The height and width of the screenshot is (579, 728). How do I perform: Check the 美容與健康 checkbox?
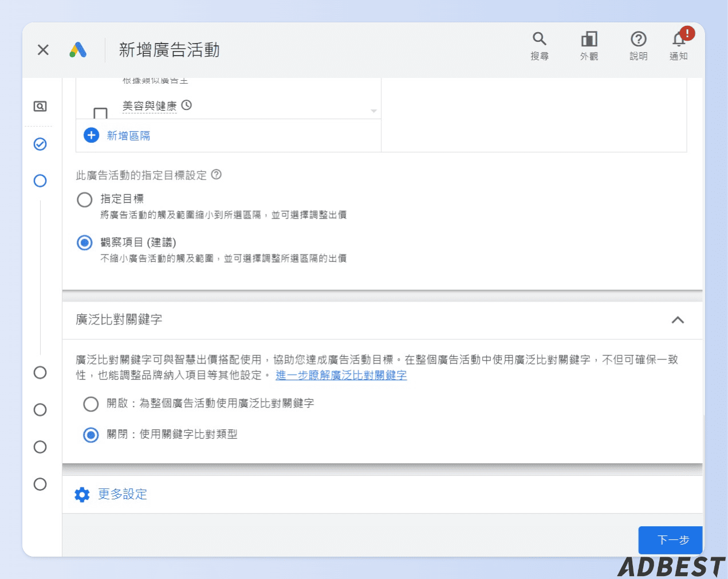click(101, 111)
